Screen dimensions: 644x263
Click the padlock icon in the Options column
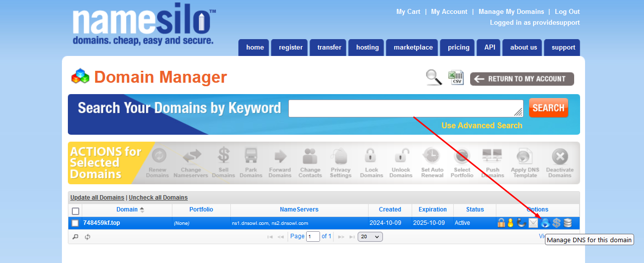(501, 223)
